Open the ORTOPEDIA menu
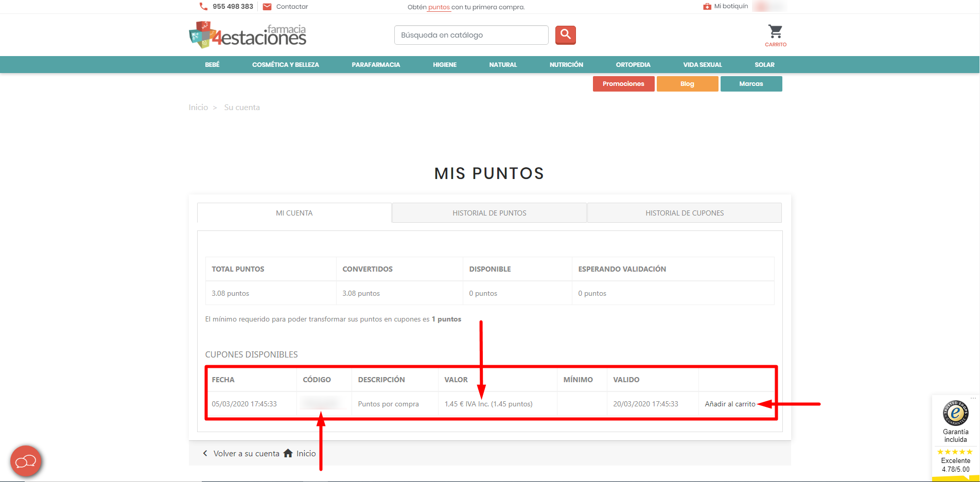 [633, 65]
